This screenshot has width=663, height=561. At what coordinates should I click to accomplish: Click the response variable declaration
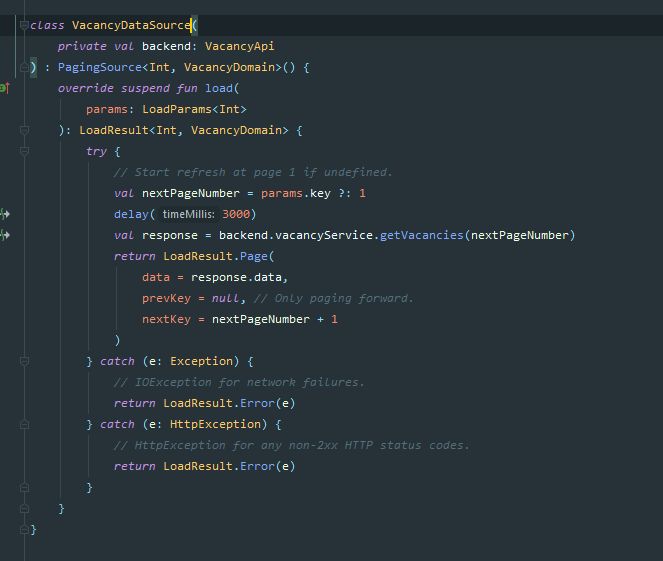coord(170,235)
